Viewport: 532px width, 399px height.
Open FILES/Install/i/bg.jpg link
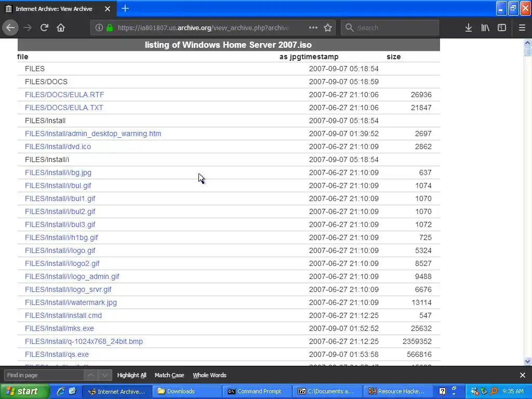point(58,172)
